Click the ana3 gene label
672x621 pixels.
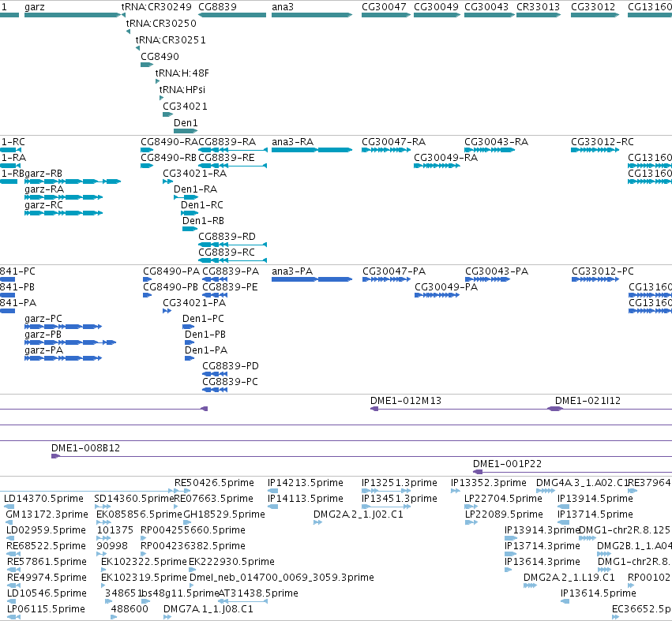click(283, 7)
